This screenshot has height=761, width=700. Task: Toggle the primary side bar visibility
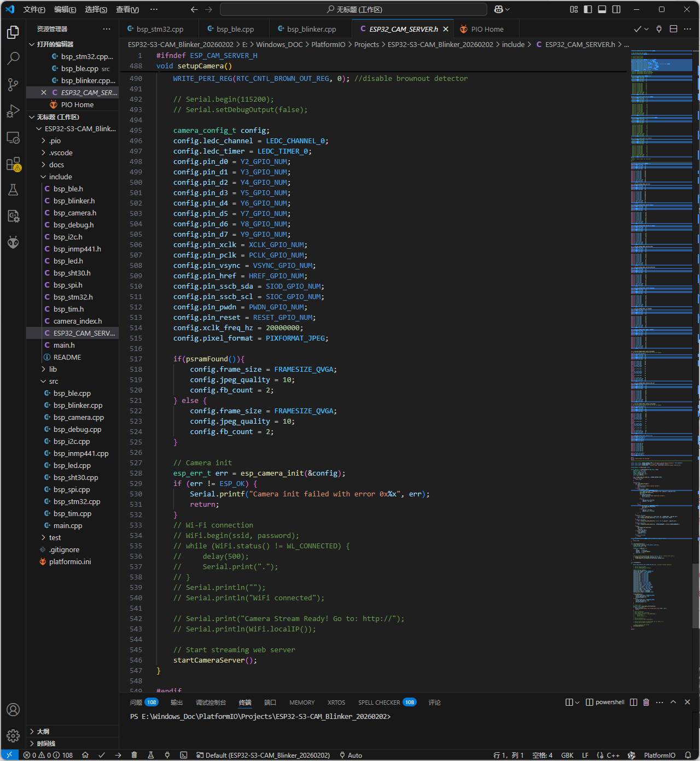pyautogui.click(x=588, y=9)
